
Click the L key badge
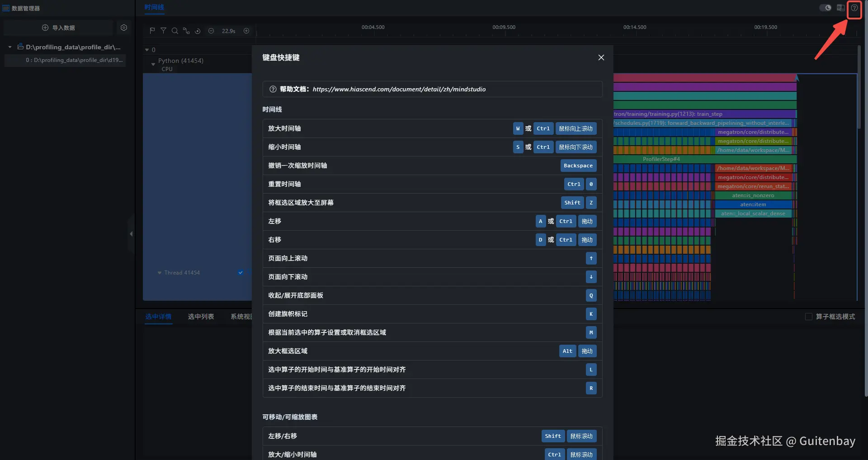pos(591,370)
